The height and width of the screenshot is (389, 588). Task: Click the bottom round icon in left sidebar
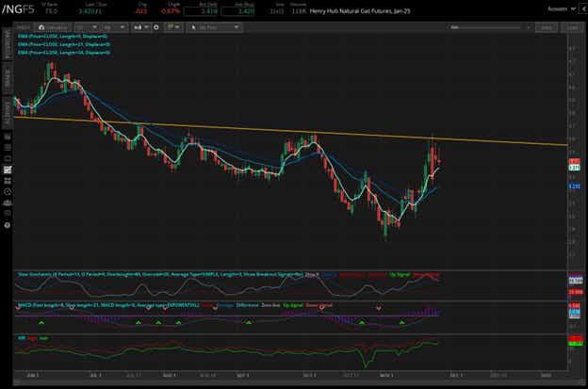pos(8,225)
